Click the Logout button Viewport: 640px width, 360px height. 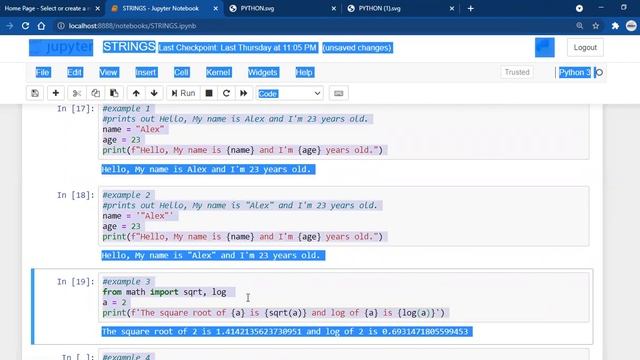tap(585, 48)
